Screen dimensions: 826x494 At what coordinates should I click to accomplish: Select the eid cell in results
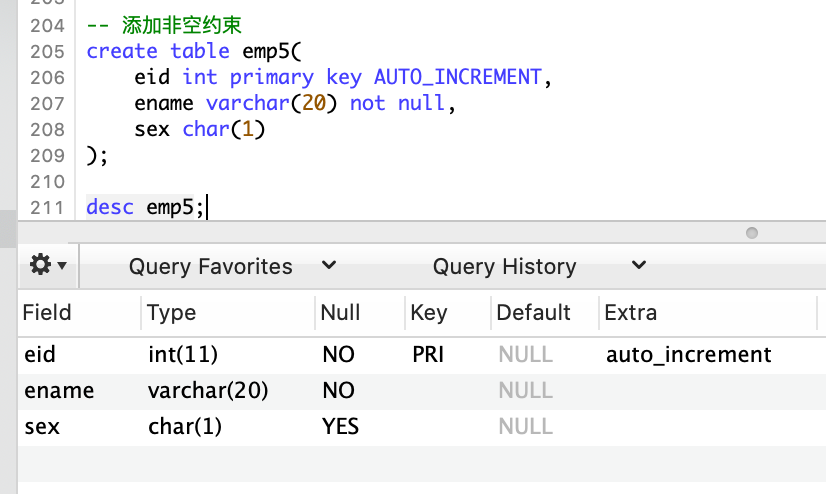click(x=40, y=354)
